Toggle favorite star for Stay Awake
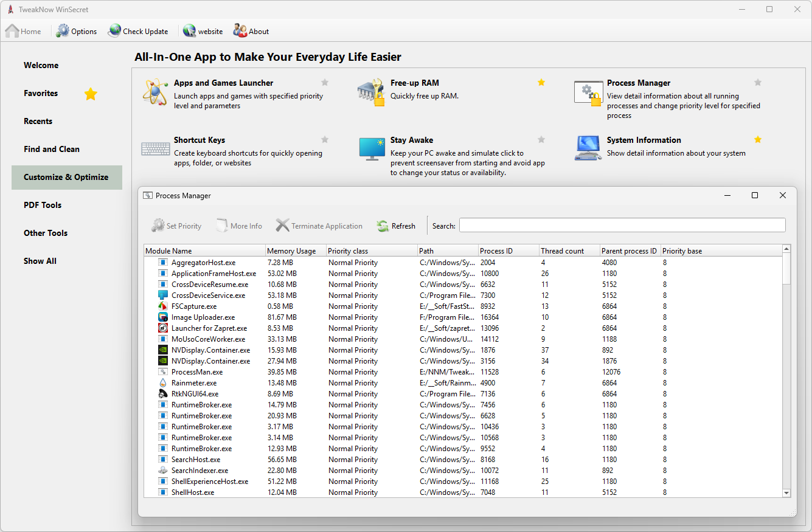This screenshot has width=812, height=532. click(x=541, y=140)
